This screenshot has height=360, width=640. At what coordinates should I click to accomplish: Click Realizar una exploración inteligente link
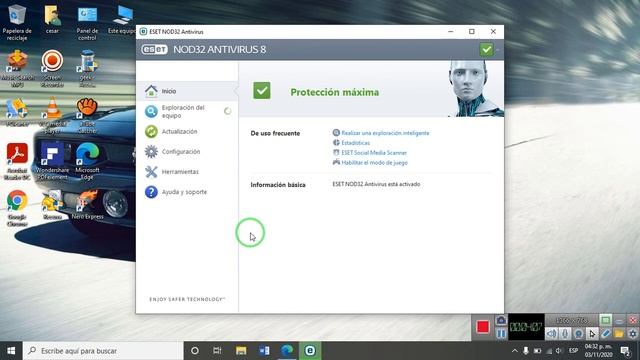point(385,133)
